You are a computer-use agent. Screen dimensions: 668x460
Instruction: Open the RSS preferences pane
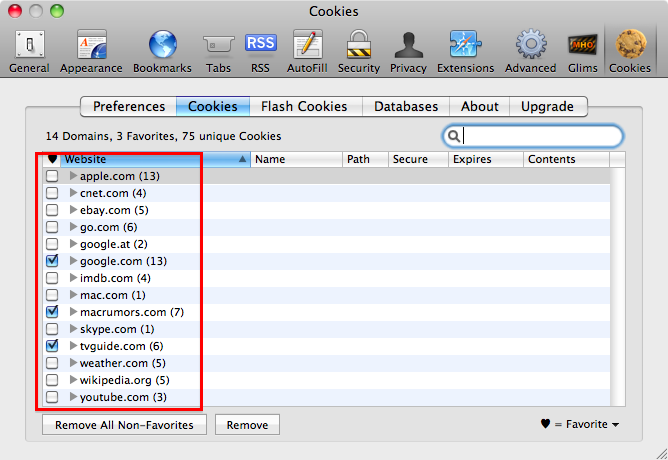pyautogui.click(x=260, y=52)
